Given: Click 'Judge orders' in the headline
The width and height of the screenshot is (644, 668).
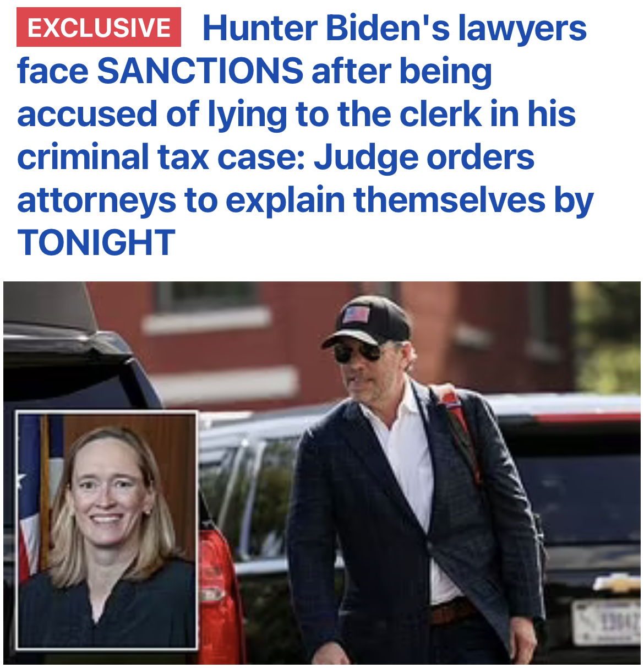Looking at the screenshot, I should (x=424, y=157).
